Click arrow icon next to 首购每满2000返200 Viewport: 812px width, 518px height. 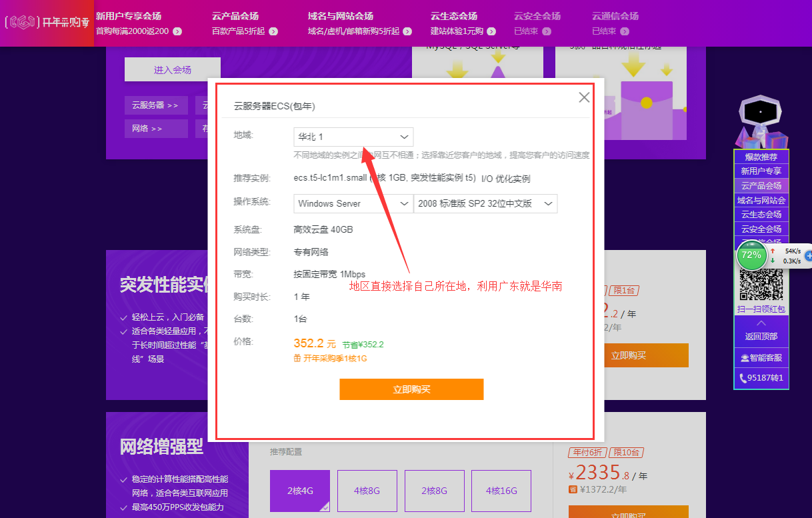(x=177, y=31)
